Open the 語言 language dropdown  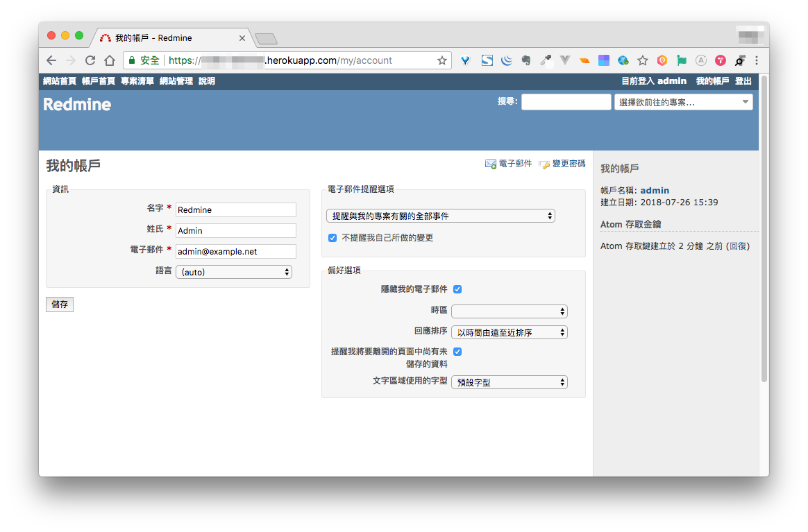tap(234, 272)
